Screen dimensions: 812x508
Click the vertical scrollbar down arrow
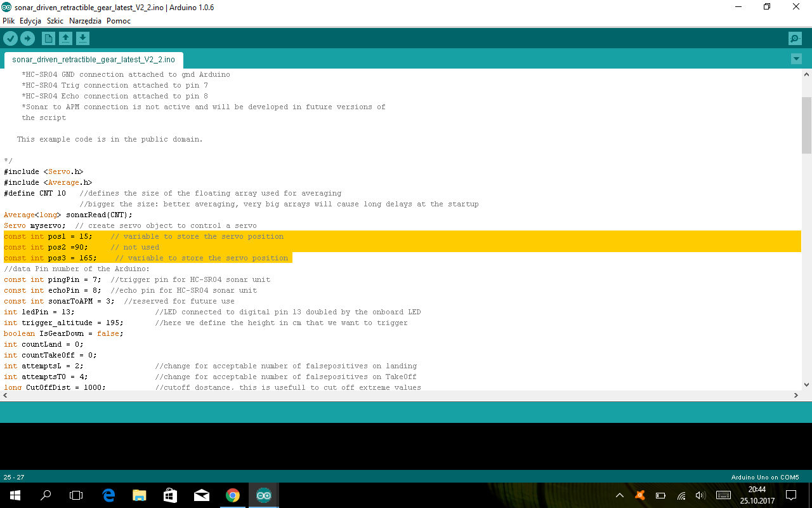pos(806,384)
